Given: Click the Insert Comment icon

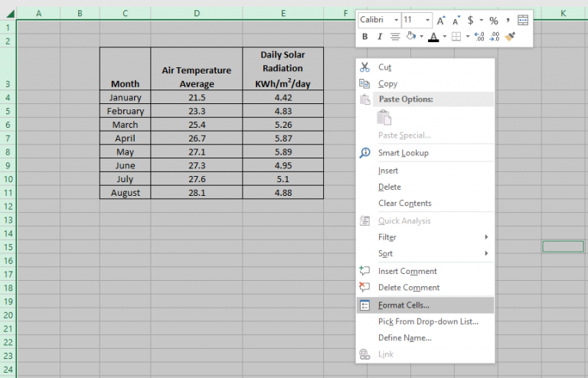Looking at the screenshot, I should click(x=364, y=270).
